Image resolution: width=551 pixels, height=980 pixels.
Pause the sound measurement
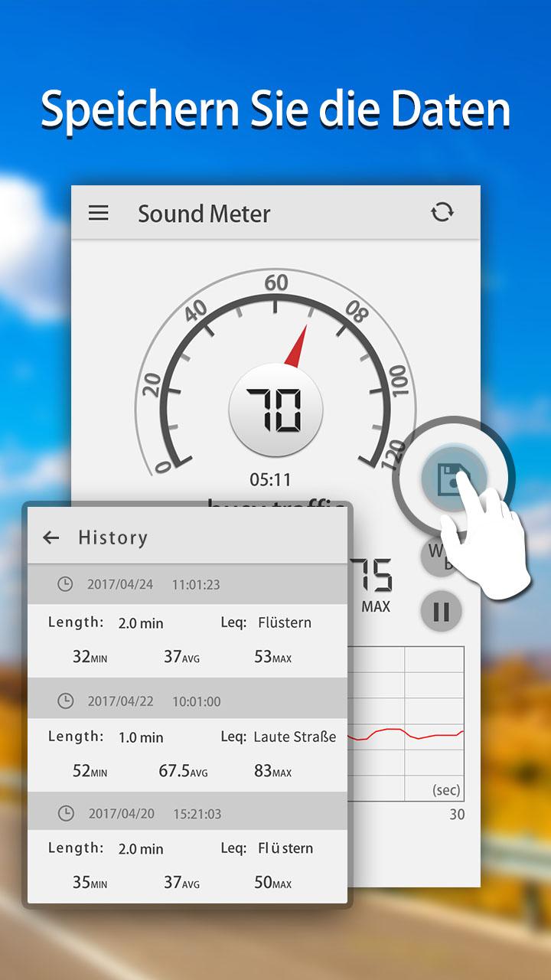coord(442,611)
